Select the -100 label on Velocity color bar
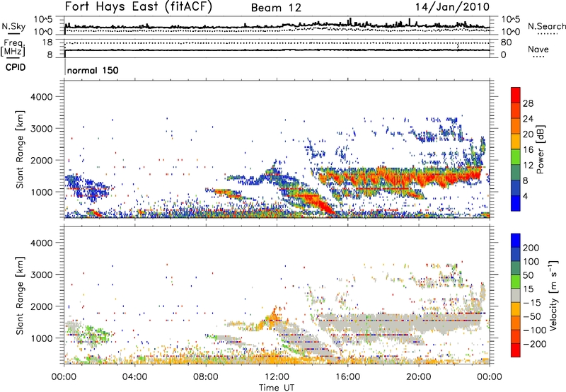 point(534,330)
